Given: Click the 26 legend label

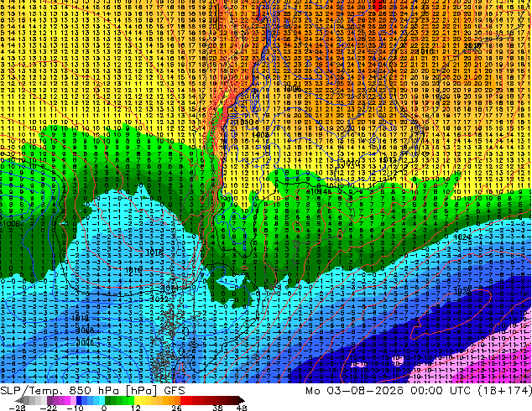Looking at the screenshot, I should click(x=176, y=408).
